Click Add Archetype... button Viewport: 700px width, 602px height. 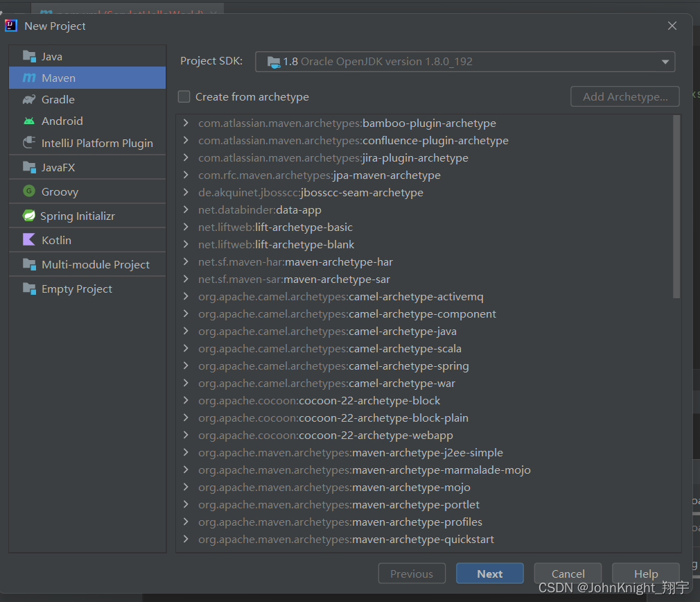625,96
